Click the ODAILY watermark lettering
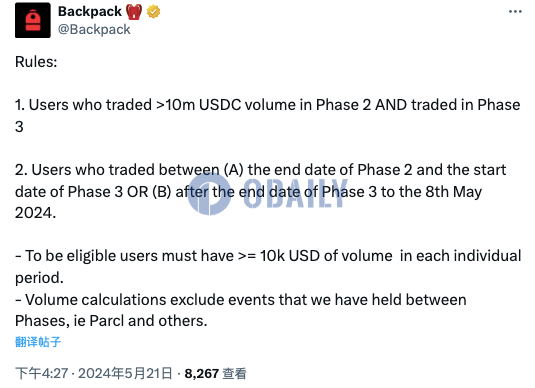Image resolution: width=535 pixels, height=388 pixels. 295,193
